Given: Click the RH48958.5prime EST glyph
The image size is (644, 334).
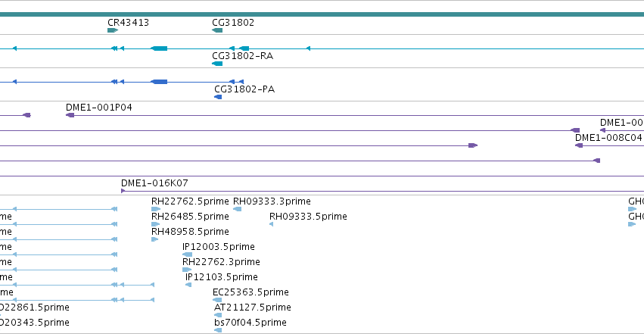Looking at the screenshot, I should [155, 239].
